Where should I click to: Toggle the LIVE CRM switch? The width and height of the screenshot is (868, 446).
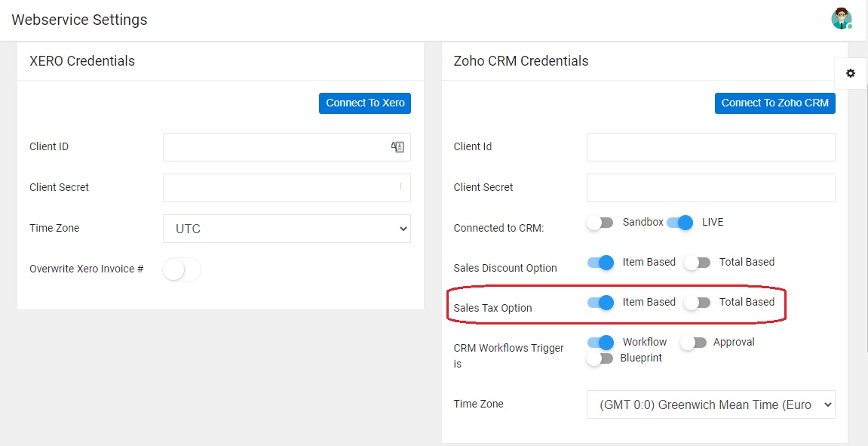tap(679, 223)
